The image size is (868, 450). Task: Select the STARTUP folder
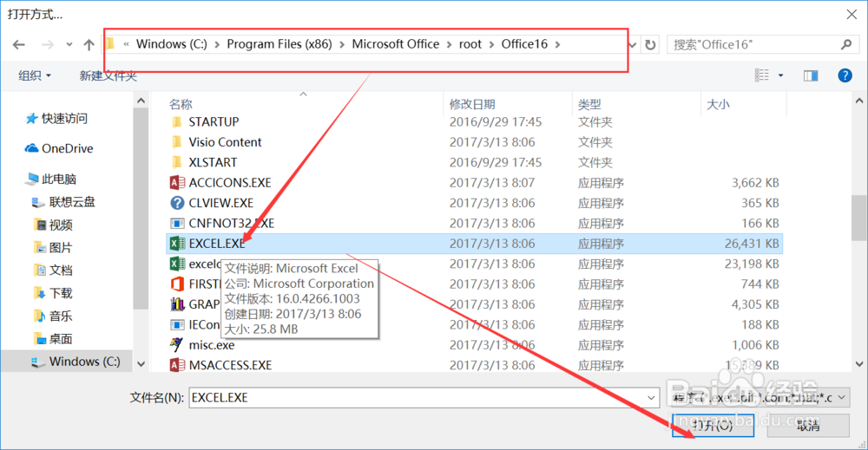point(214,121)
